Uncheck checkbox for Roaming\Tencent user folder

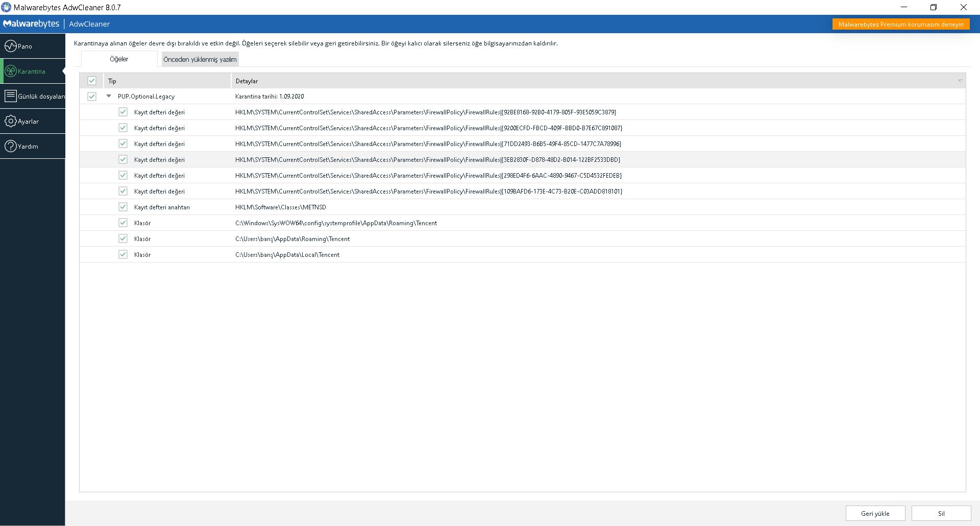(x=123, y=238)
